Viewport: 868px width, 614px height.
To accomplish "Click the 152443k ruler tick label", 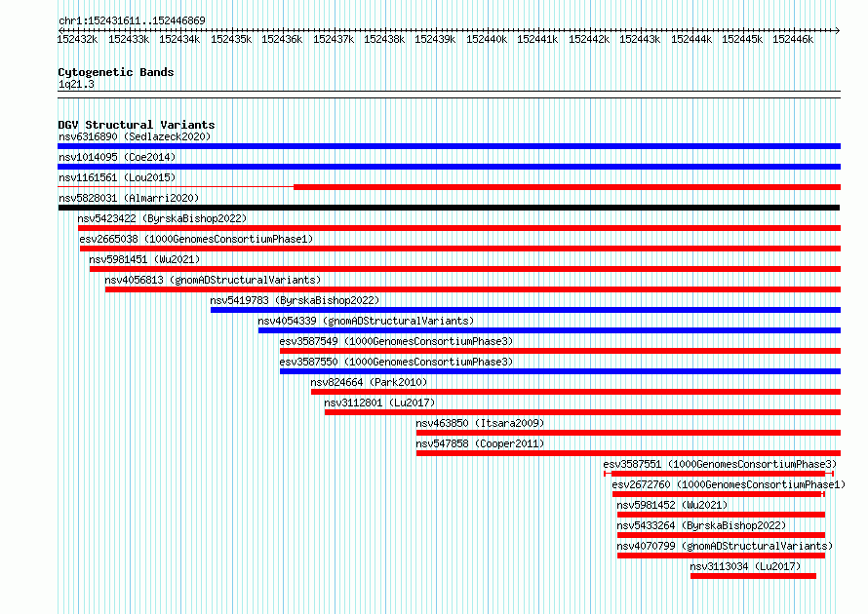I will (640, 39).
